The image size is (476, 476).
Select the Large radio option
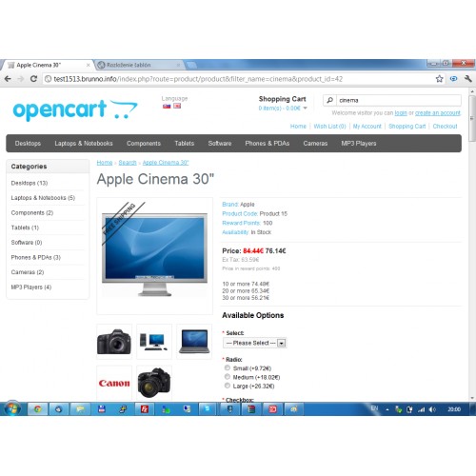click(x=228, y=386)
